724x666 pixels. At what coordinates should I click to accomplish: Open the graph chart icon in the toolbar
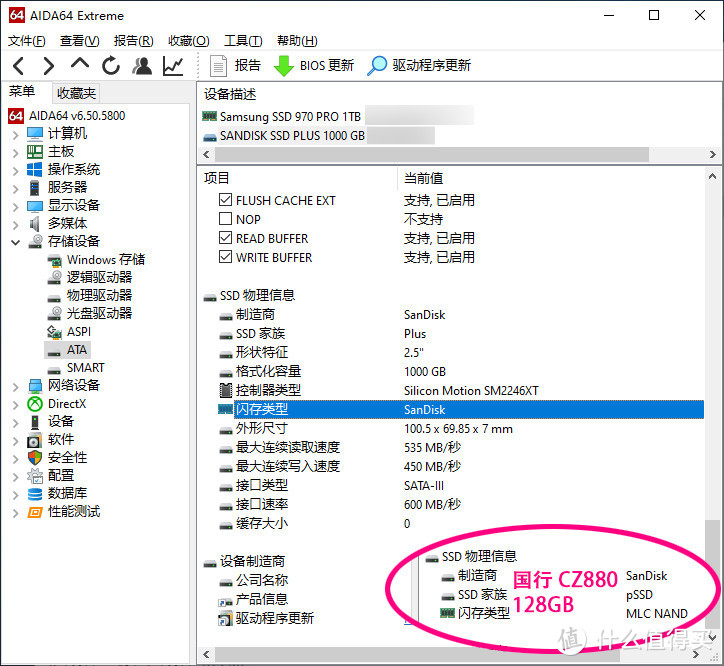click(x=173, y=66)
